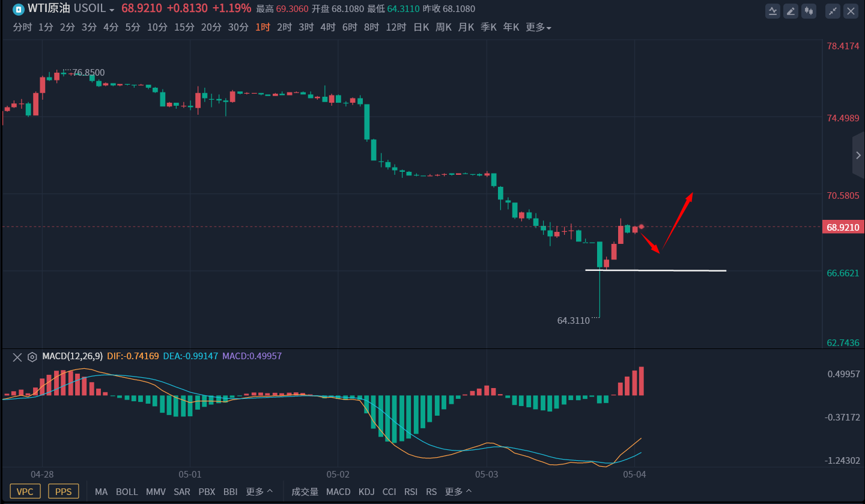Switch to the 日K daily chart

tap(421, 27)
